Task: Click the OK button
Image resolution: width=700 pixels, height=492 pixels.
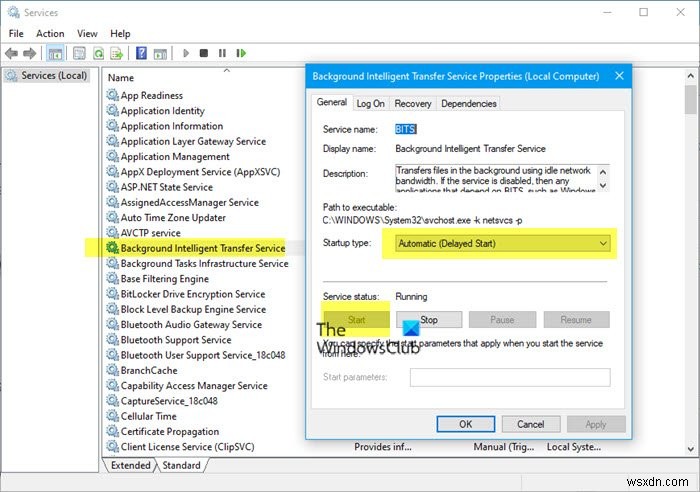Action: 466,424
